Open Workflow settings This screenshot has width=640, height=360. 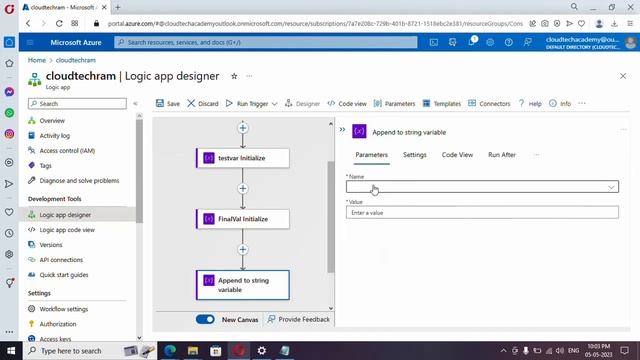point(63,309)
